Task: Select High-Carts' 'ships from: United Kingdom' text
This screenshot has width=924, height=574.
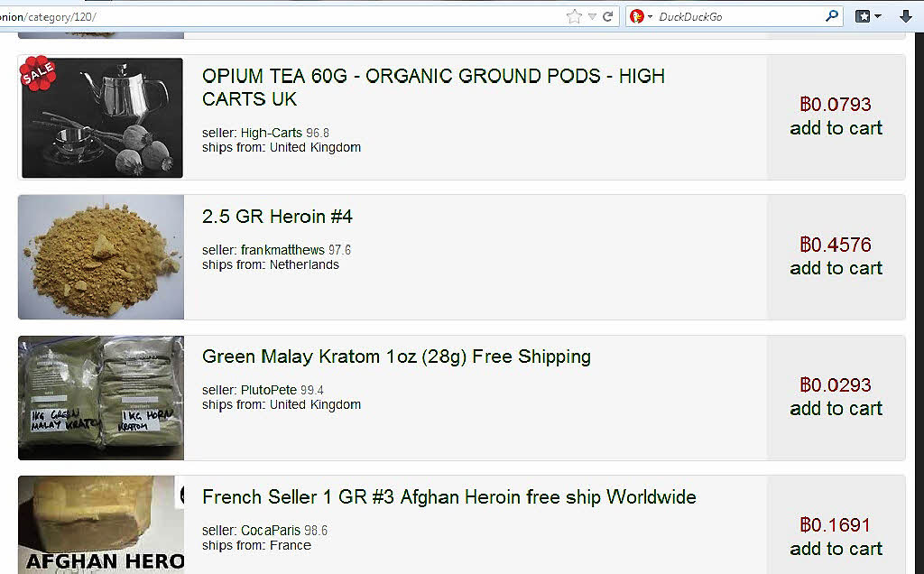Action: pyautogui.click(x=282, y=147)
